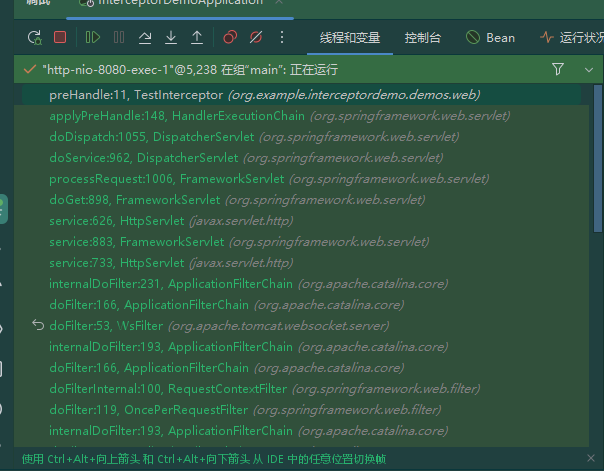Click the frames list vertical scrollbar
Image resolution: width=604 pixels, height=471 pixels.
pos(598,159)
